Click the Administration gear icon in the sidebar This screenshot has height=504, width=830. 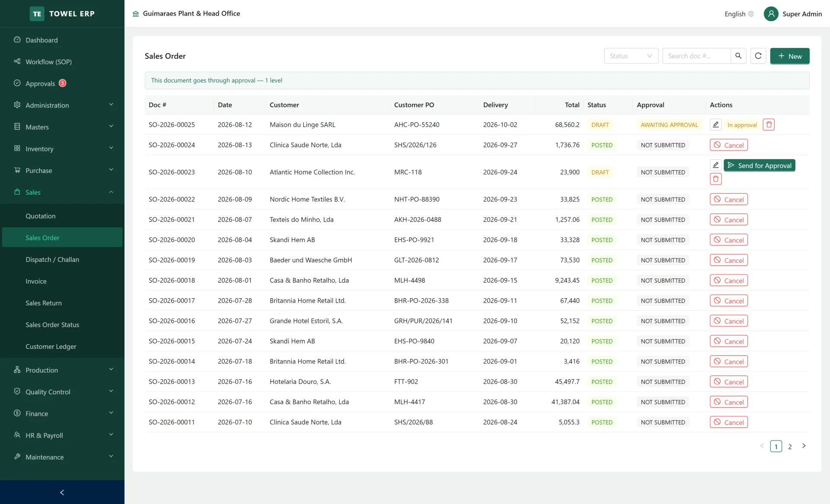[x=17, y=105]
